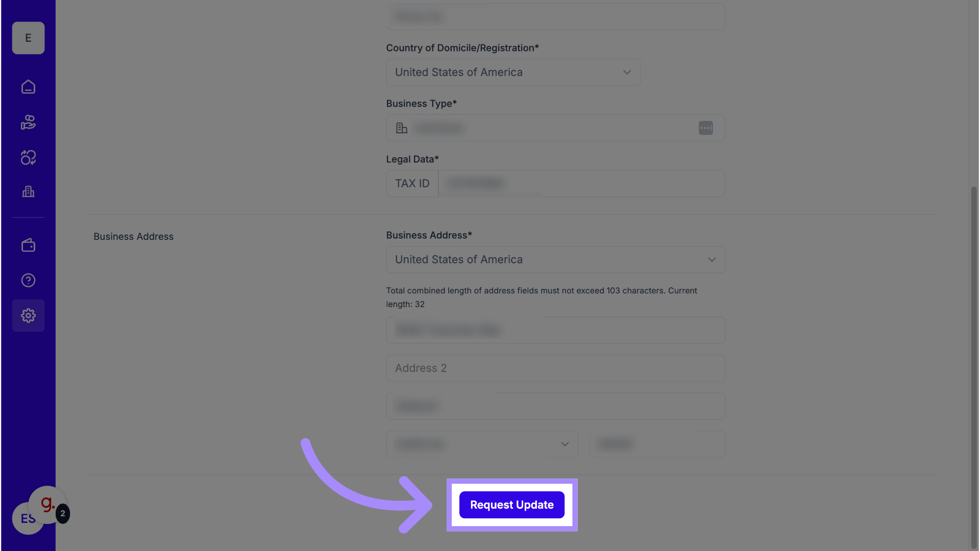Click the first address line field

(x=555, y=330)
